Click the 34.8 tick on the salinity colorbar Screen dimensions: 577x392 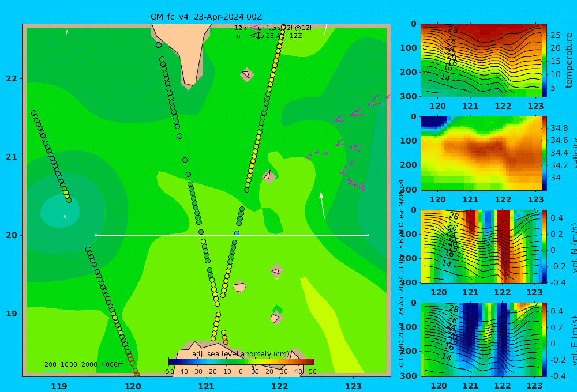click(x=559, y=128)
